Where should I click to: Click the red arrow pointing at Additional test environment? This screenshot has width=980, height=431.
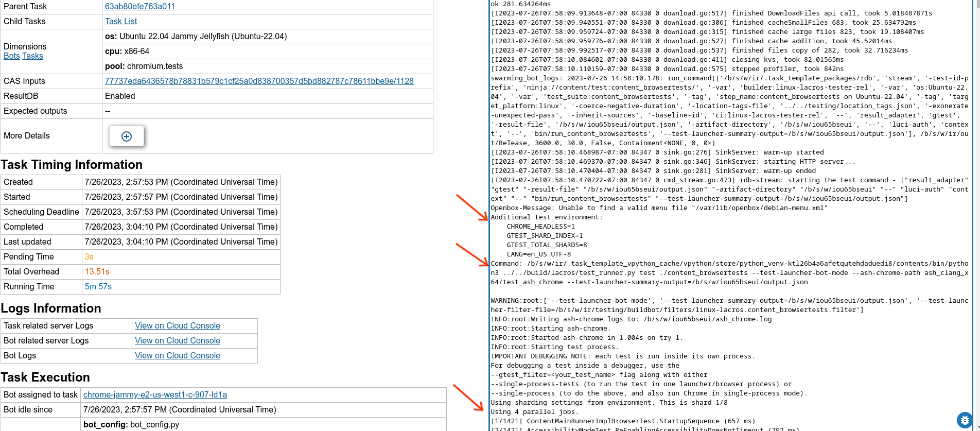pos(471,207)
